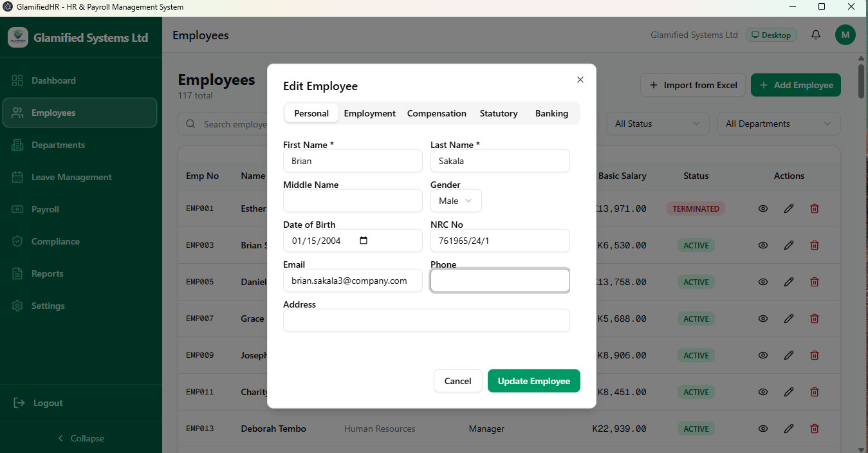Click the search magnifier icon
This screenshot has height=453, width=868.
pyautogui.click(x=190, y=124)
